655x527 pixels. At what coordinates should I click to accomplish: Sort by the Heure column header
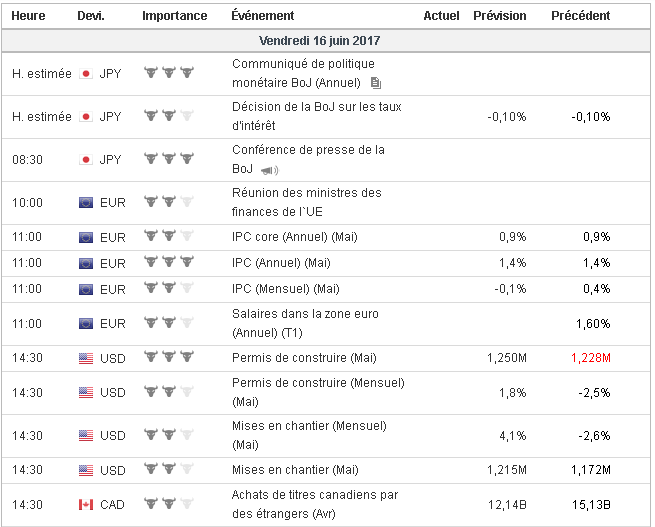pos(28,16)
